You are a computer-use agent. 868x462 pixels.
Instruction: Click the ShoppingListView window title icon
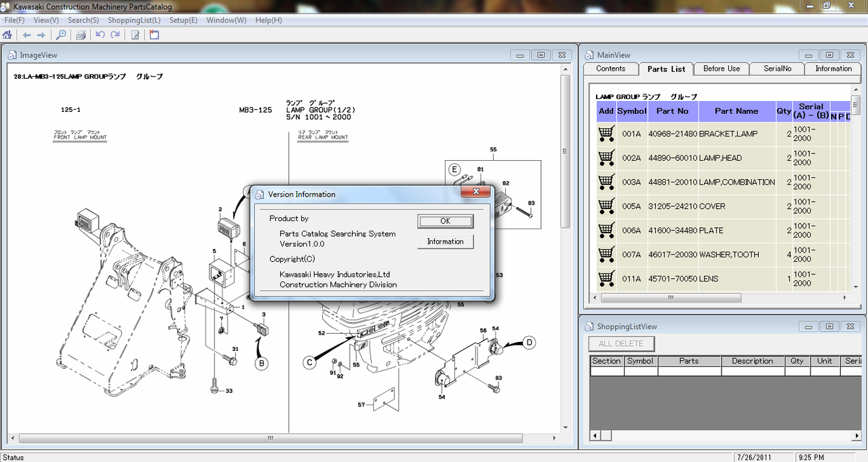click(589, 326)
